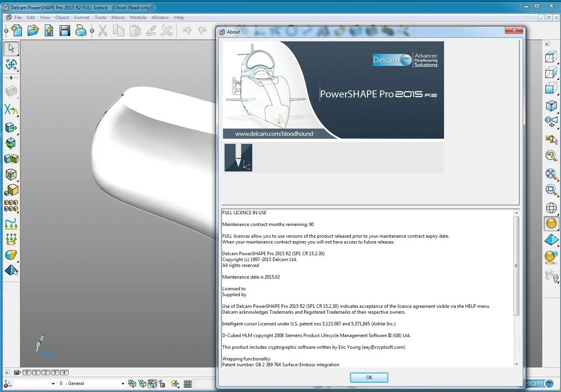Toggle the shaded yellow sphere view

coord(551,223)
